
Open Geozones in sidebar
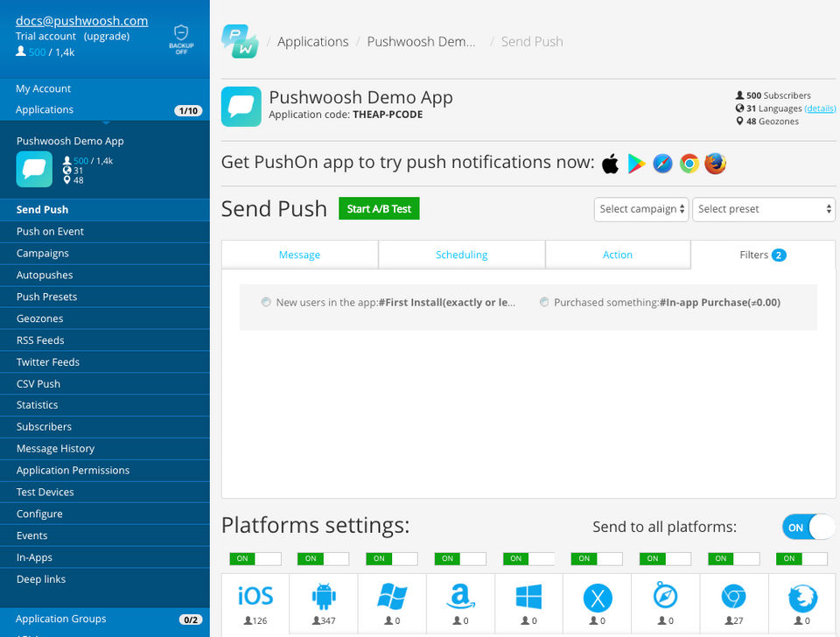tap(105, 318)
